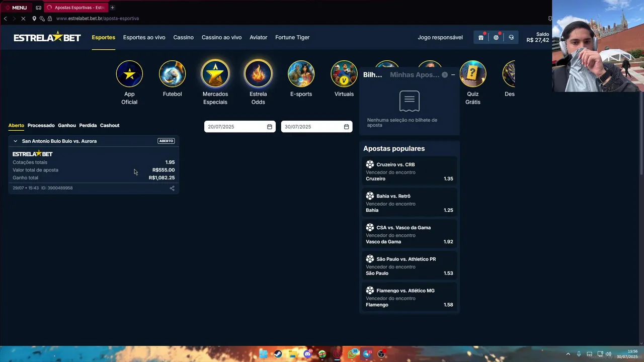Screen dimensions: 644x362
Task: Click the ABERTO status badge on the bet
Action: [x=166, y=141]
